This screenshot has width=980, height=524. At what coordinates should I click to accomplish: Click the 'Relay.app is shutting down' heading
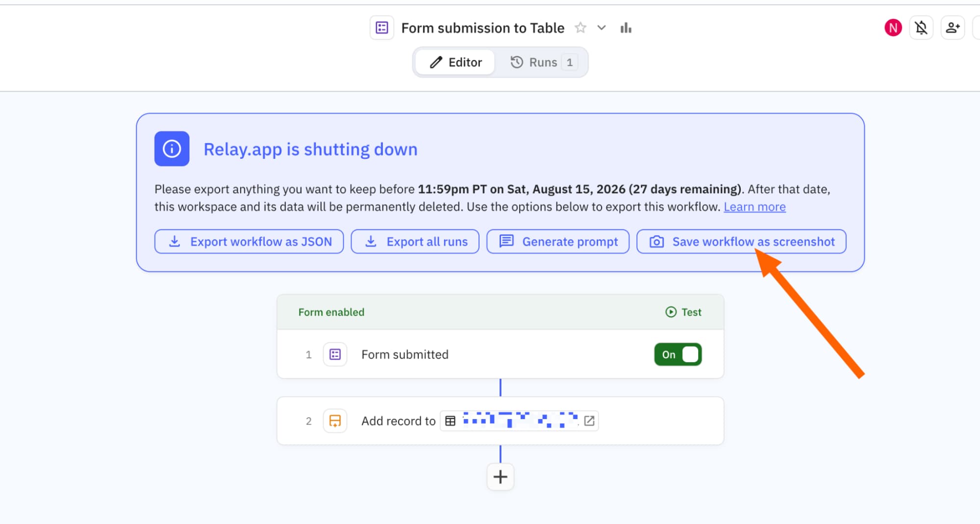tap(311, 149)
